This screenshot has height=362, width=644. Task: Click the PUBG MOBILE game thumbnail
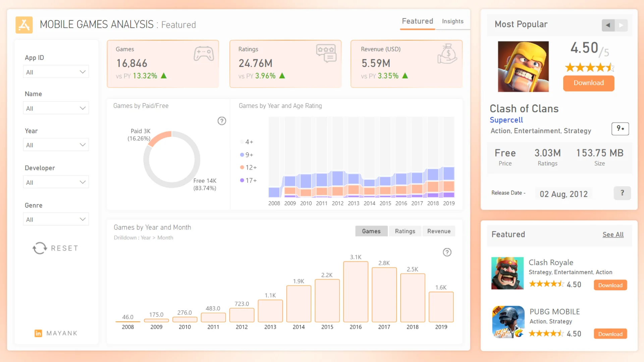(508, 322)
